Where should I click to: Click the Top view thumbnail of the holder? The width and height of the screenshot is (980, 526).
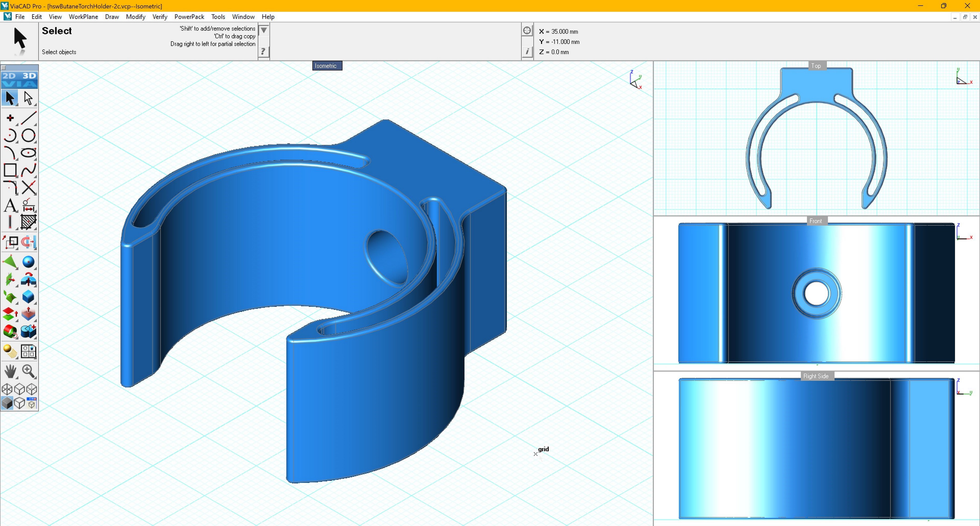816,138
